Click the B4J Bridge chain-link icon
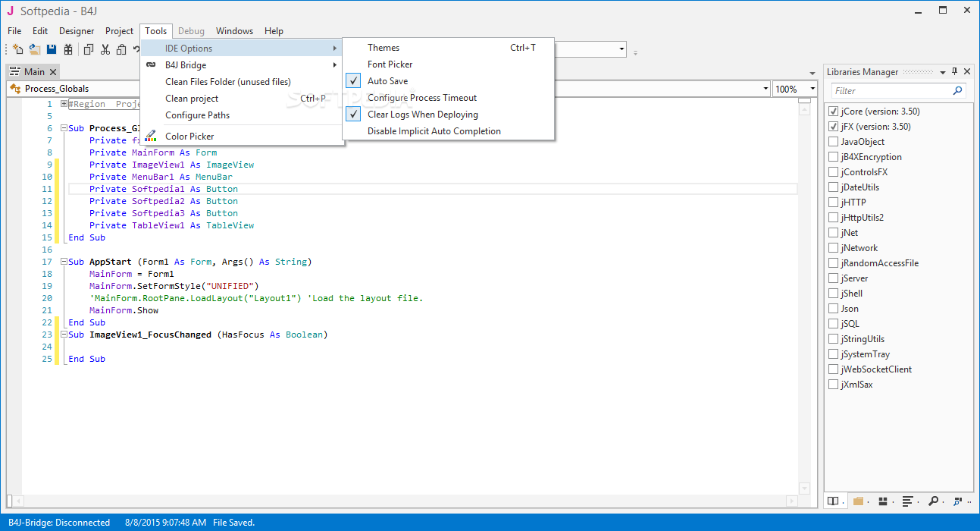980x531 pixels. [x=150, y=65]
